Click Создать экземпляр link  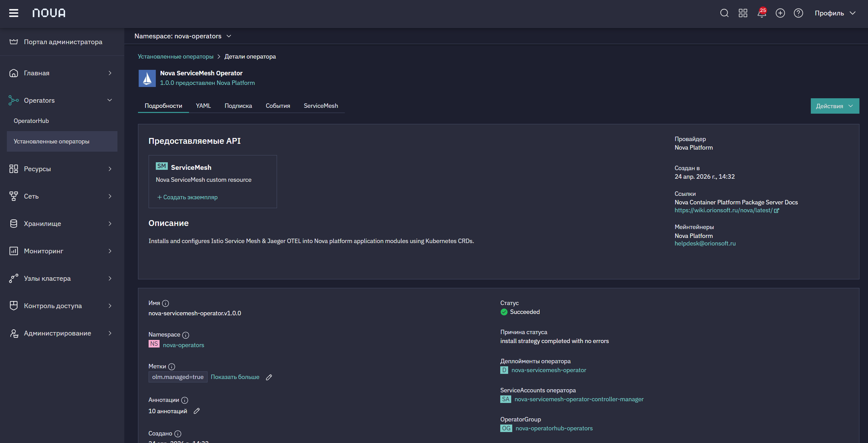tap(187, 197)
